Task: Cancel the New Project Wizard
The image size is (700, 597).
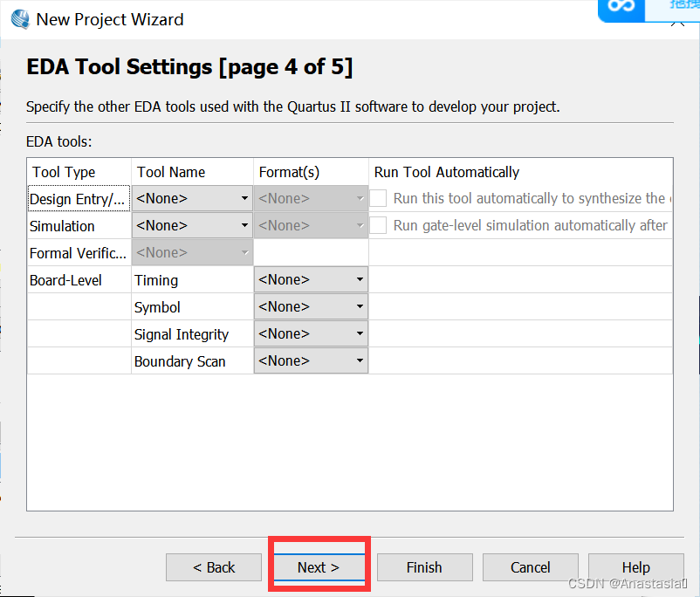Action: (x=530, y=567)
